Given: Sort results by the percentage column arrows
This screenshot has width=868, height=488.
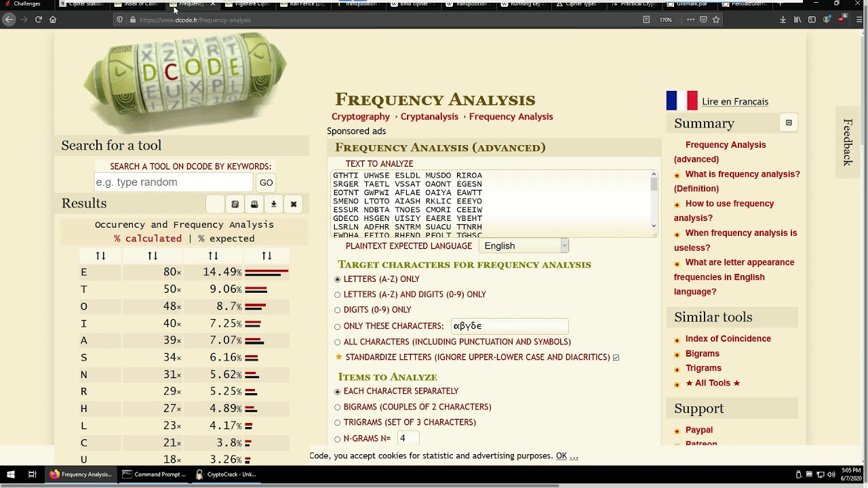Looking at the screenshot, I should click(x=213, y=256).
